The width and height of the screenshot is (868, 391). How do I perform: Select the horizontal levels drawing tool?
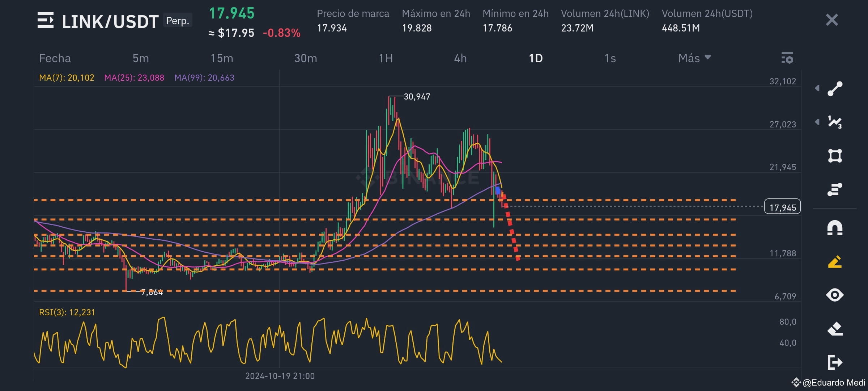pyautogui.click(x=835, y=189)
